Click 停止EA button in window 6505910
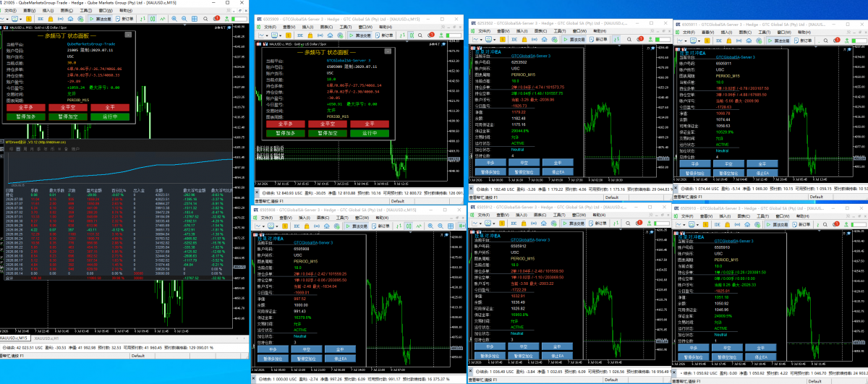Viewport: 868px width, 384px height. 762,357
